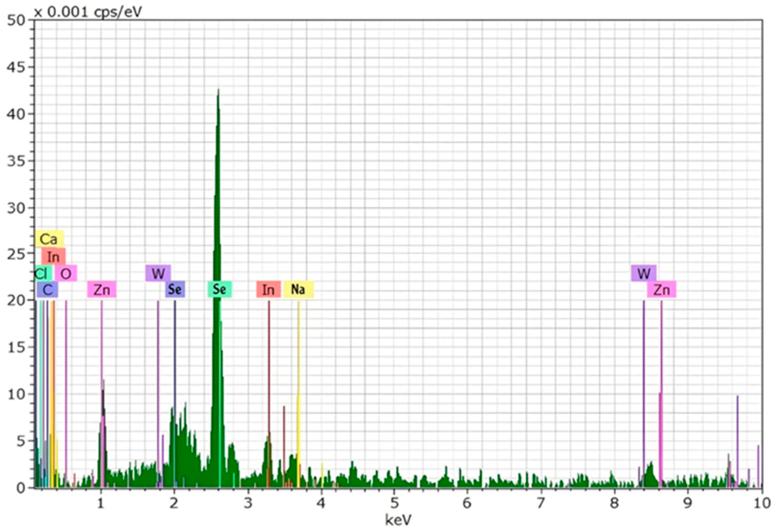Screen dimensions: 779x532
Task: Click the 2 tick on keV axis
Action: (x=174, y=503)
